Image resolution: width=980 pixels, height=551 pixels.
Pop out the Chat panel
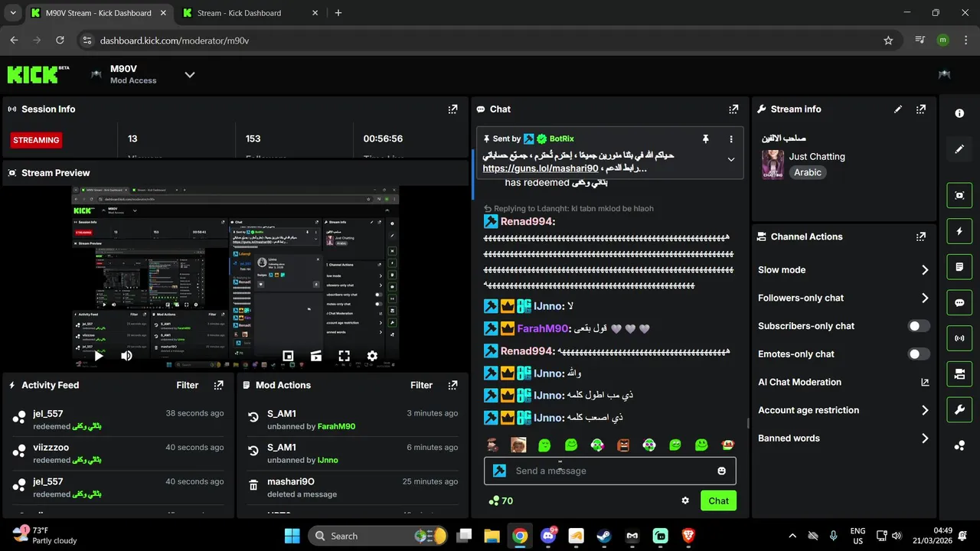[733, 109]
